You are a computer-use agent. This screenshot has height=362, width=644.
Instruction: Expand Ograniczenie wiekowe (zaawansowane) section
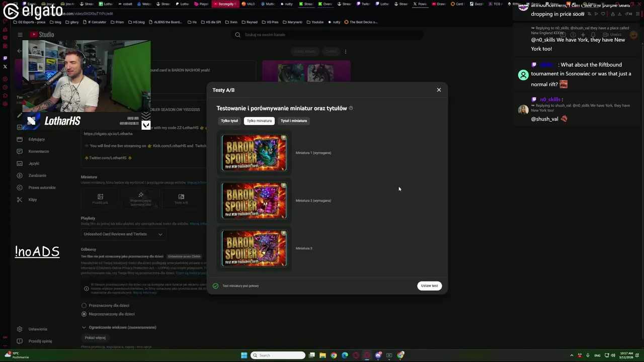pos(119,327)
